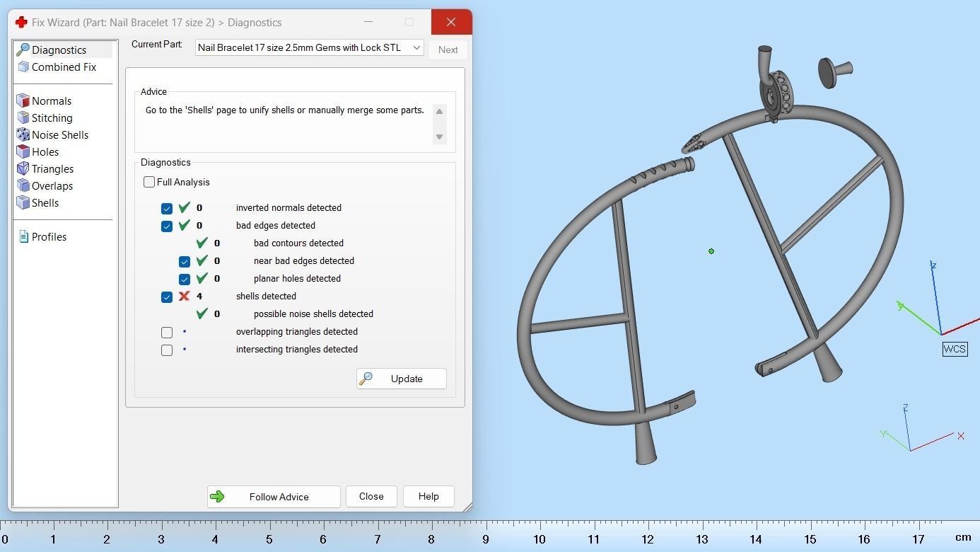Viewport: 980px width, 552px height.
Task: Click the red cross Fix Wizard title icon
Action: coord(21,22)
